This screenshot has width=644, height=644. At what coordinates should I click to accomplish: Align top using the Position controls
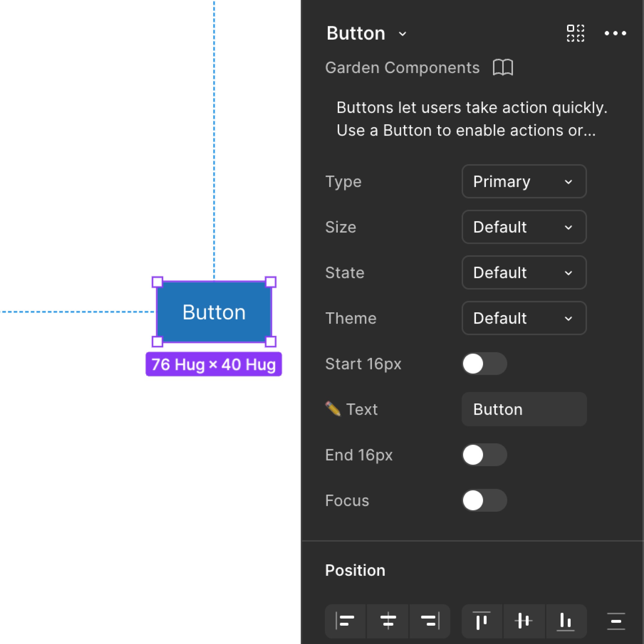[482, 621]
